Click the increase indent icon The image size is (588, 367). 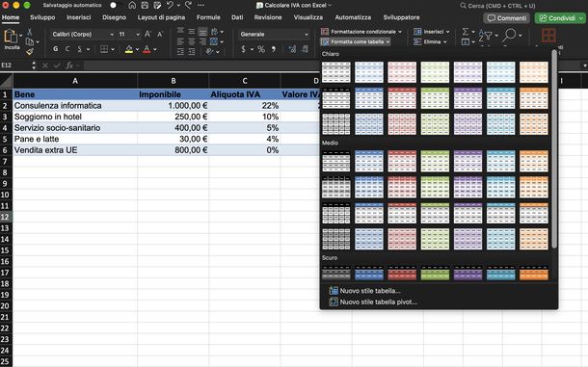pos(192,52)
